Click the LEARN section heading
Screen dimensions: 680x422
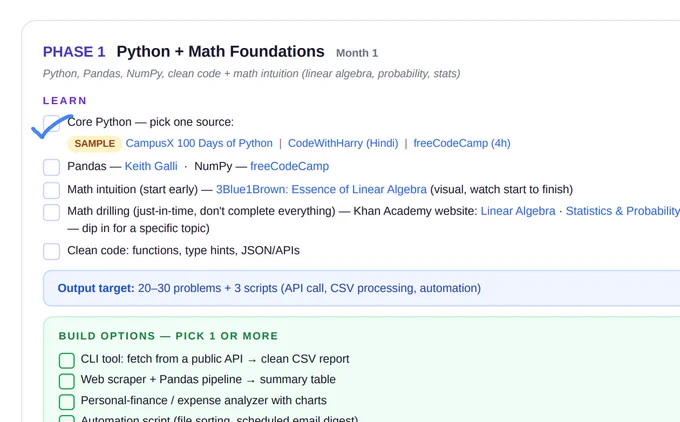pos(65,101)
